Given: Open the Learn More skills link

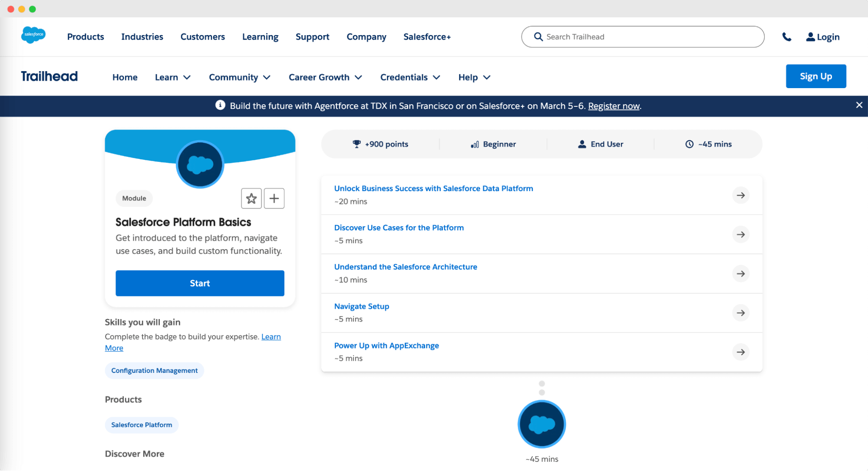Looking at the screenshot, I should tap(271, 337).
